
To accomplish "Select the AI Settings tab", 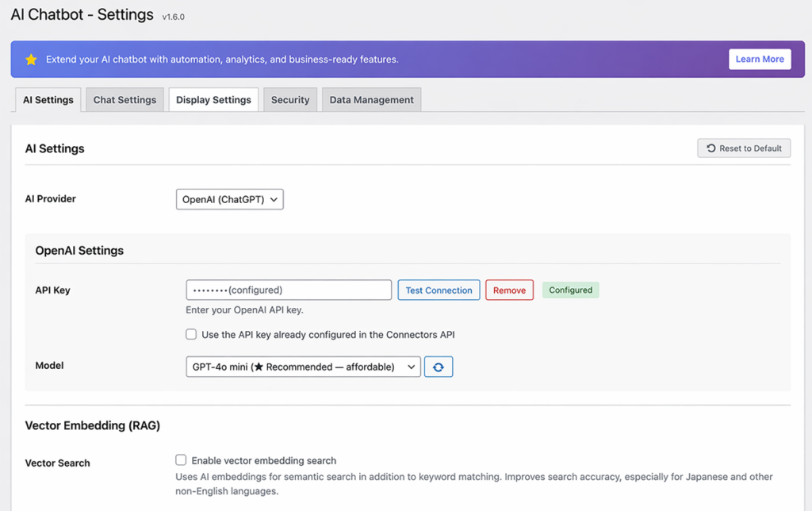I will [x=48, y=99].
